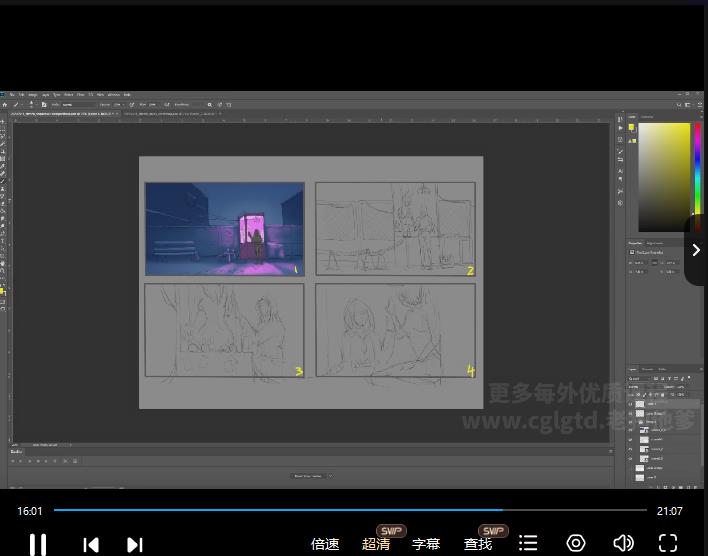Click the video progress bar
The width and height of the screenshot is (708, 556).
[350, 510]
